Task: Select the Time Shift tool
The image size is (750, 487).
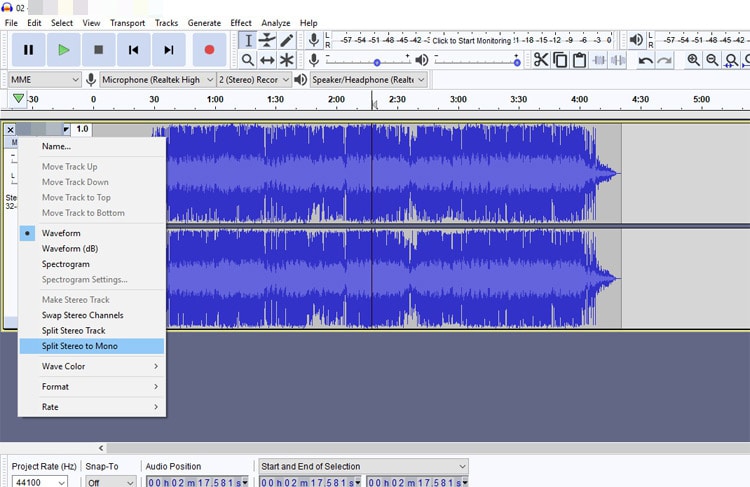Action: pos(267,60)
